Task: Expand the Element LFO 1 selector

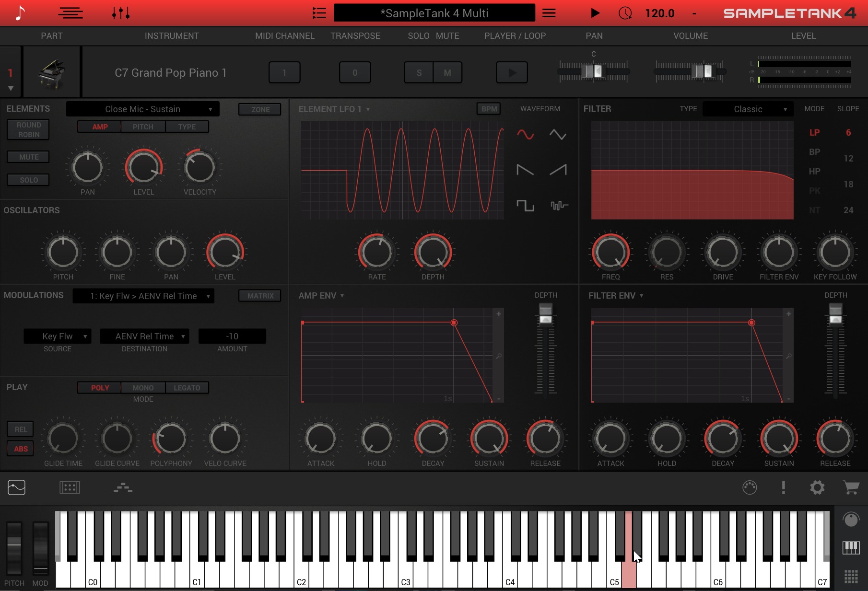Action: click(368, 110)
